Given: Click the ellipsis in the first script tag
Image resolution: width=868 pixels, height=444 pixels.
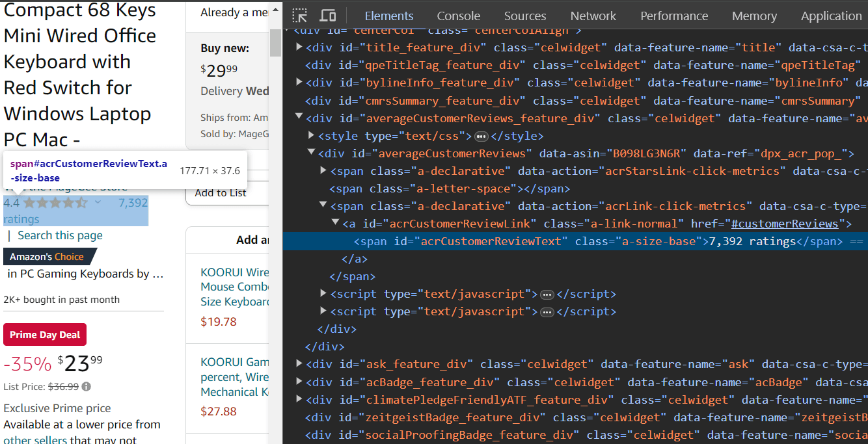Looking at the screenshot, I should (547, 294).
